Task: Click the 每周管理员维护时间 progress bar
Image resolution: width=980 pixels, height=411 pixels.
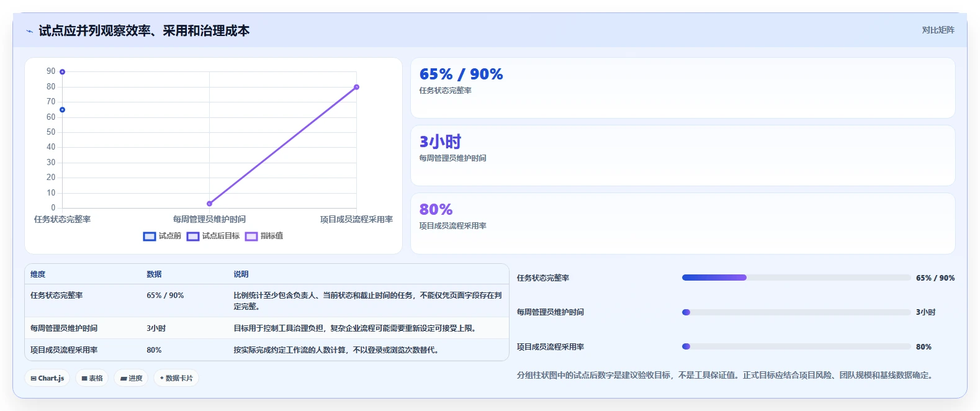Action: click(x=796, y=312)
